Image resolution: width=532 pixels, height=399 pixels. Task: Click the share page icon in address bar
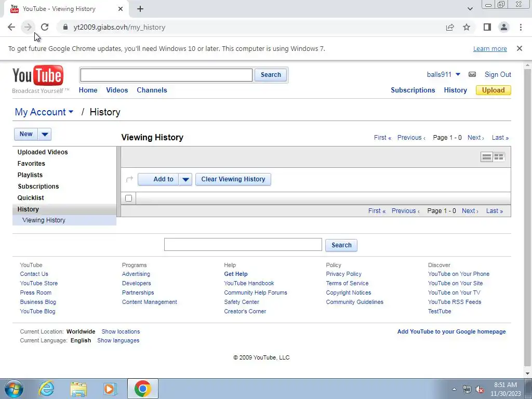tap(450, 27)
